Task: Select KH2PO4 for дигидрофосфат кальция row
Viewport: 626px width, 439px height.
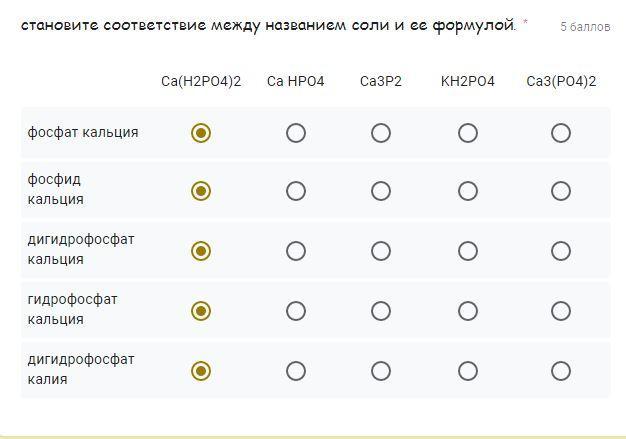Action: 468,251
